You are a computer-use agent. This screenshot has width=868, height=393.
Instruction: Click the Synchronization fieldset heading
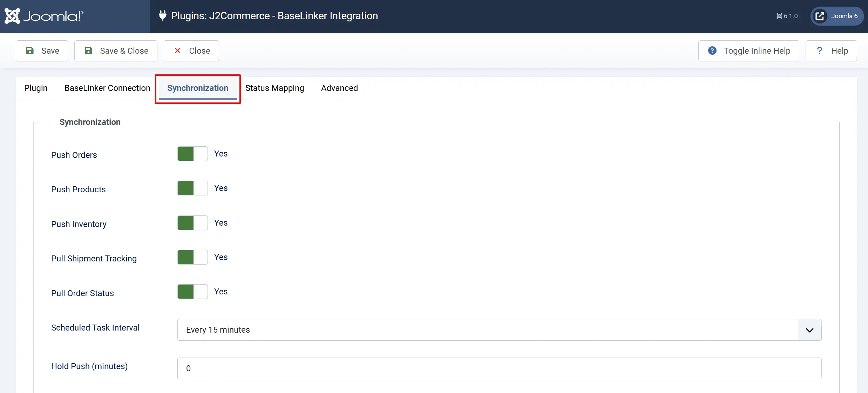click(x=90, y=122)
